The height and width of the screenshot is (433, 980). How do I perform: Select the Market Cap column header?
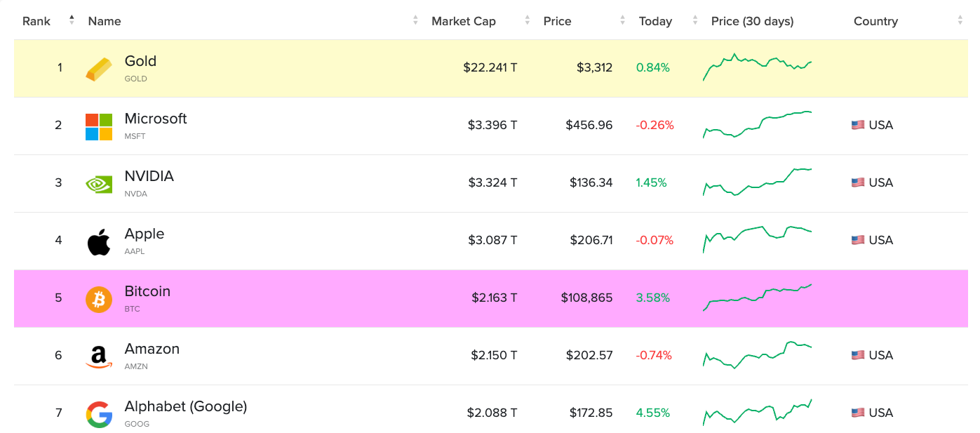tap(463, 20)
